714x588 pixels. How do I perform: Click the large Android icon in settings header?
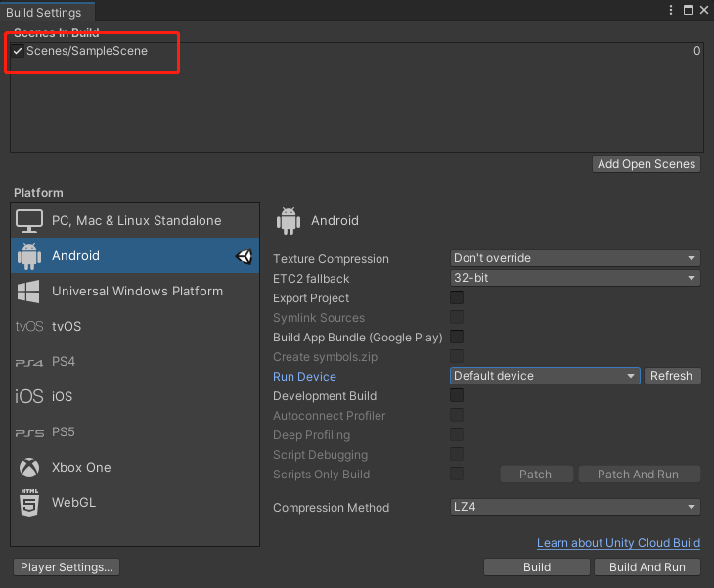(x=289, y=221)
